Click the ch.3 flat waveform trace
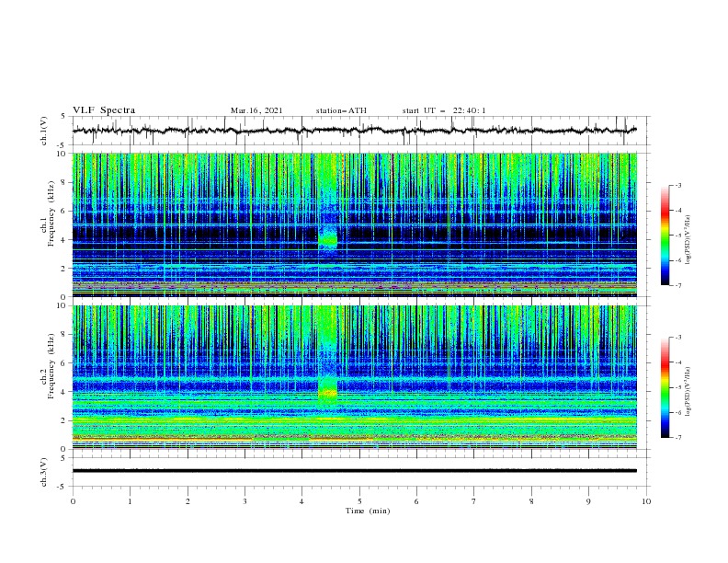Screen dimensions: 728x563 point(355,471)
